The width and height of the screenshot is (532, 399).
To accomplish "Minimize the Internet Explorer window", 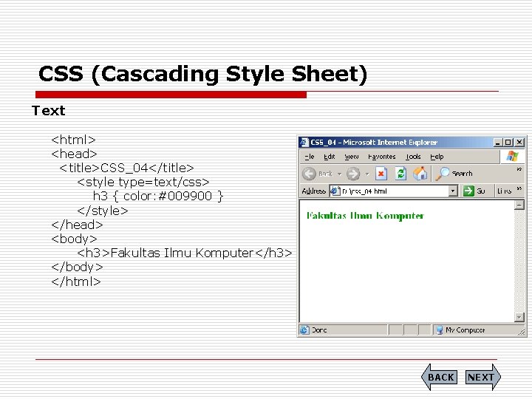I will tap(497, 143).
